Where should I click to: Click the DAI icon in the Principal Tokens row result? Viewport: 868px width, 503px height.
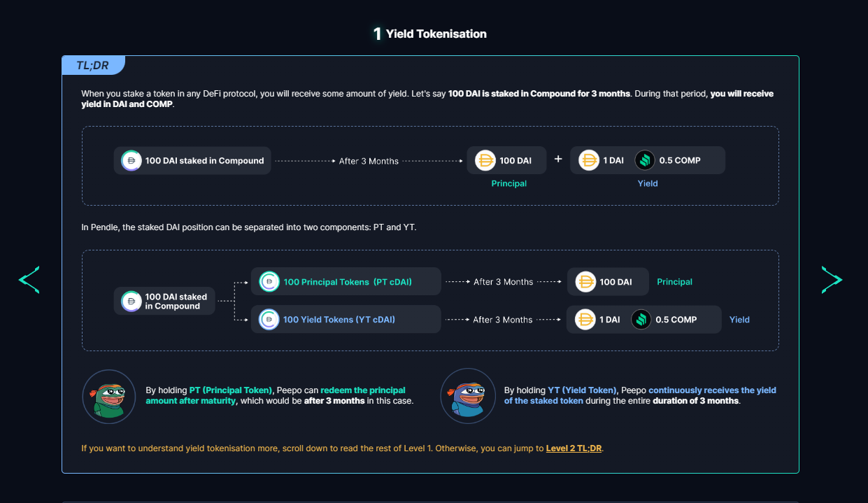click(x=585, y=282)
